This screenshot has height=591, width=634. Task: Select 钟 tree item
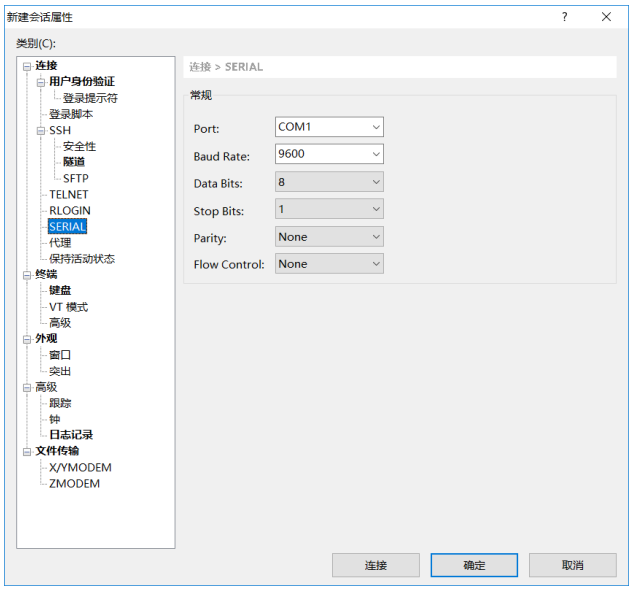click(55, 419)
